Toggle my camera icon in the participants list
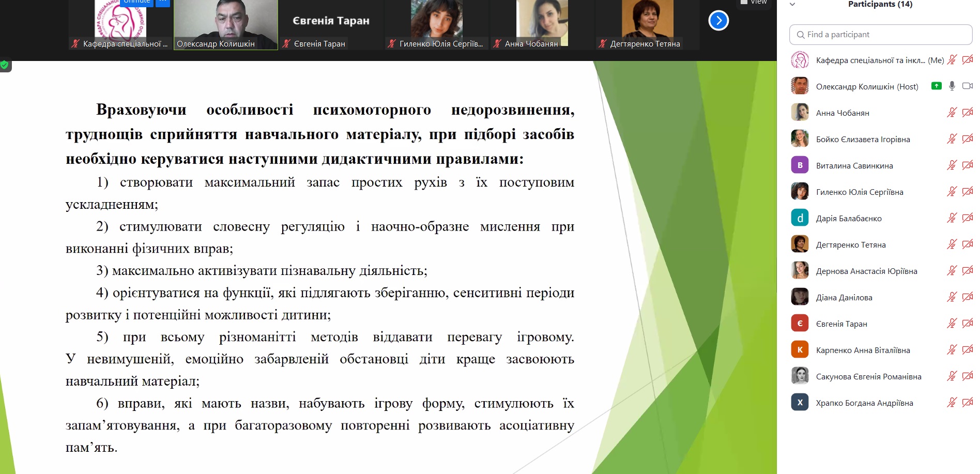The image size is (980, 474). 968,60
